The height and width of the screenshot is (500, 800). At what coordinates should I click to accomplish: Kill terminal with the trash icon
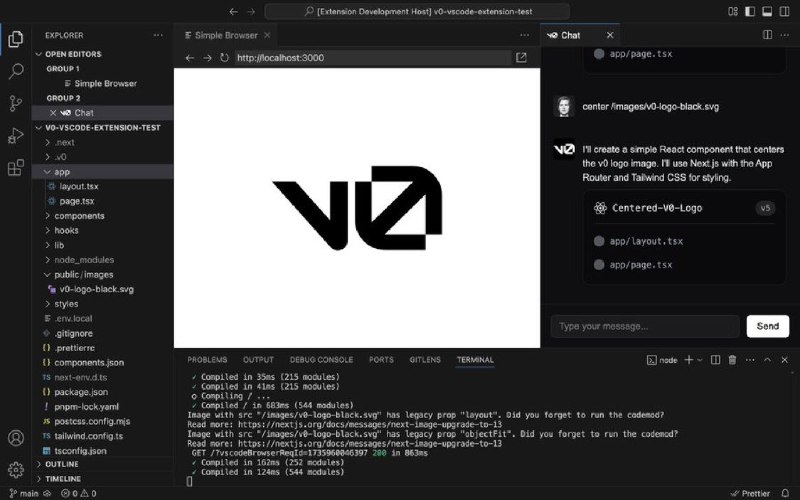(732, 360)
